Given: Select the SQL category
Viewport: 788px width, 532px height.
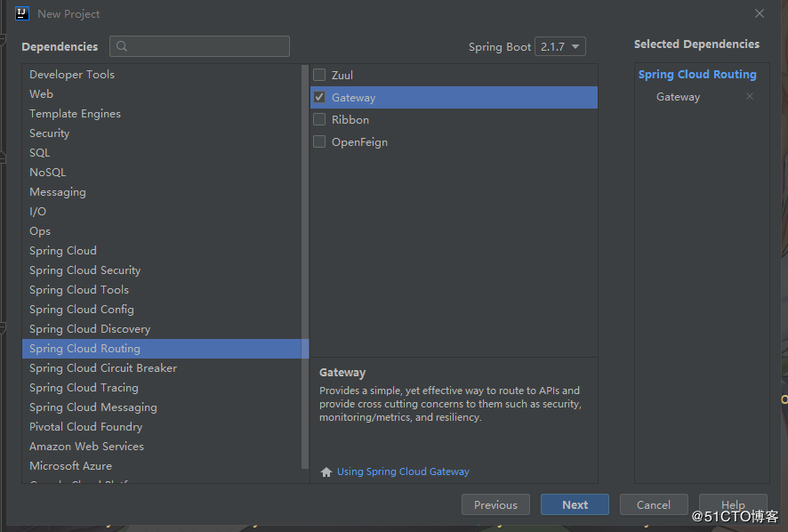Looking at the screenshot, I should point(162,153).
